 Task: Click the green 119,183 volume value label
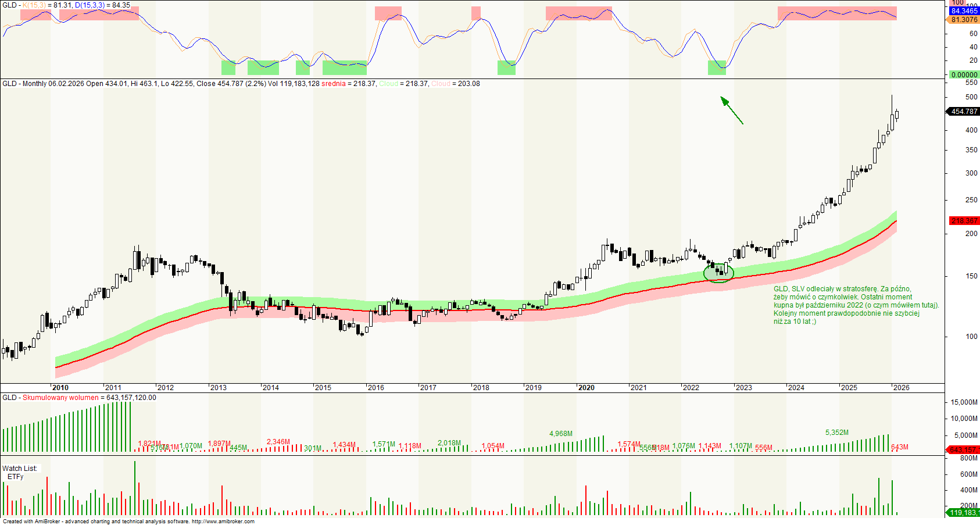[963, 513]
